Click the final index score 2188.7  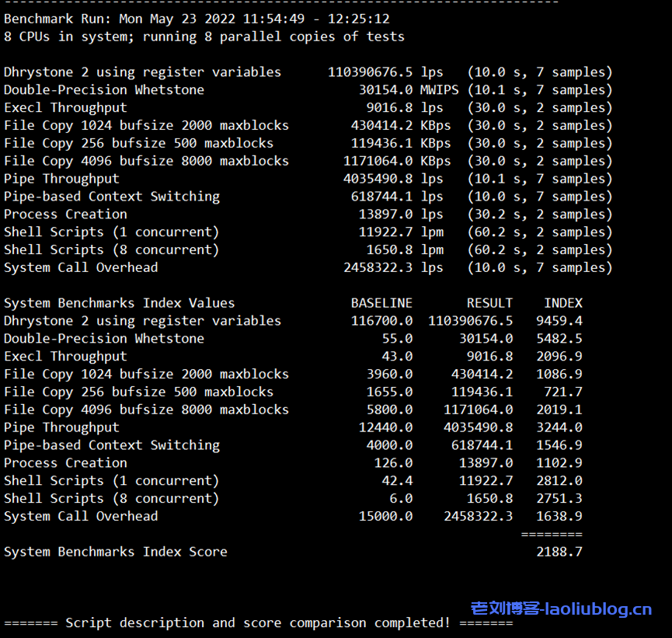coord(559,552)
